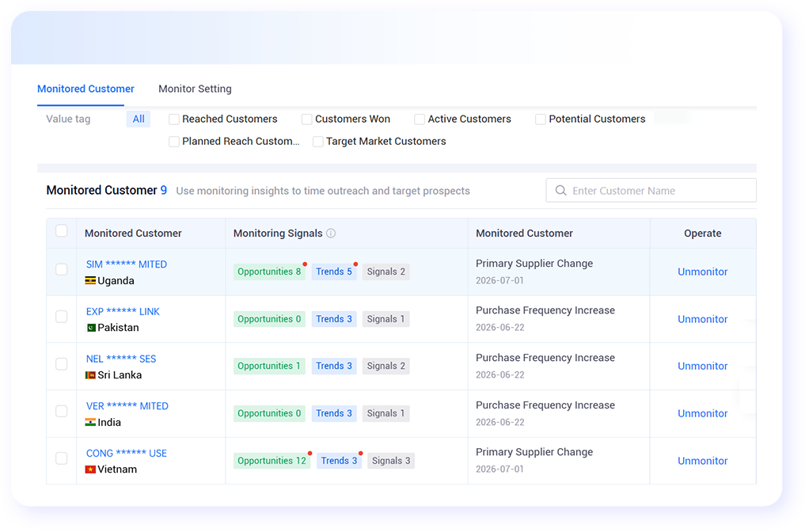Screen dimensions: 809x532
Task: Click the Operate column header
Action: 703,234
